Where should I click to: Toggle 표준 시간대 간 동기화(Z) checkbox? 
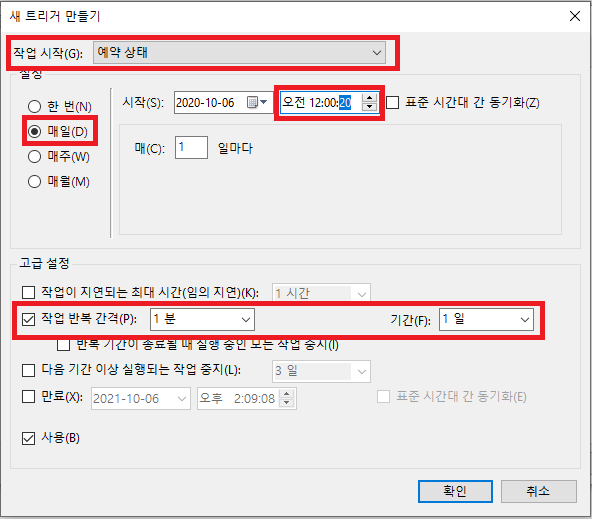[393, 102]
